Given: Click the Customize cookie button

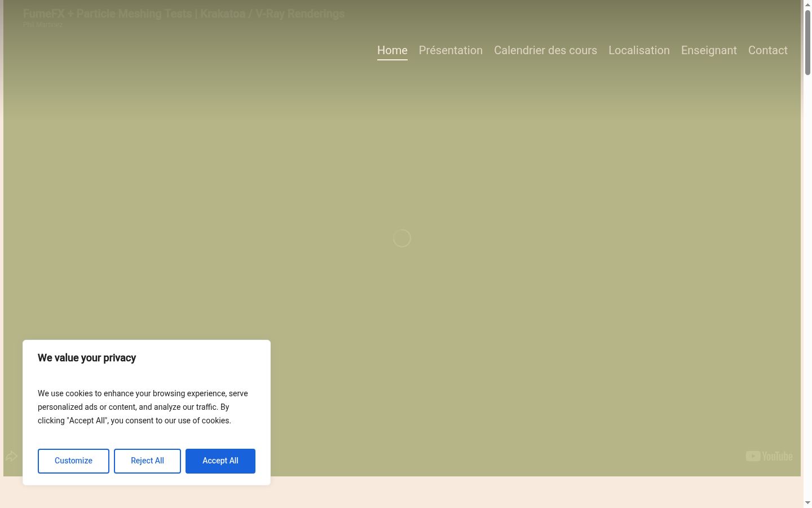Looking at the screenshot, I should pyautogui.click(x=73, y=461).
